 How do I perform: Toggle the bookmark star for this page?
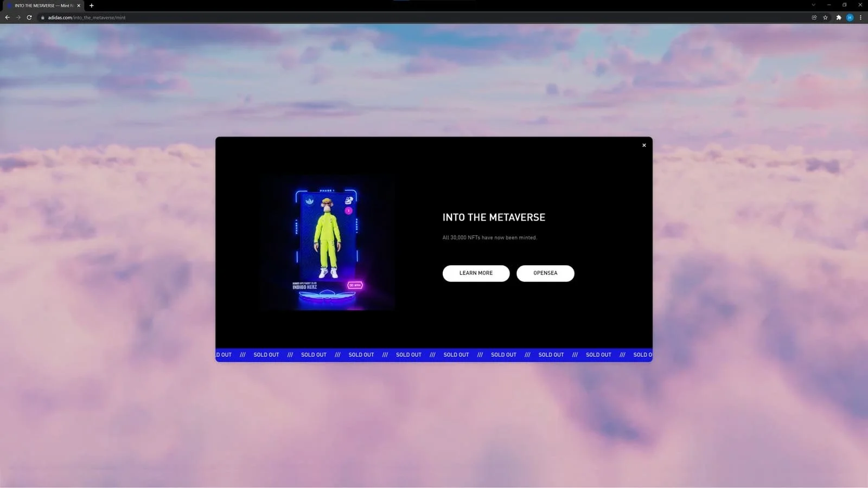coord(826,17)
